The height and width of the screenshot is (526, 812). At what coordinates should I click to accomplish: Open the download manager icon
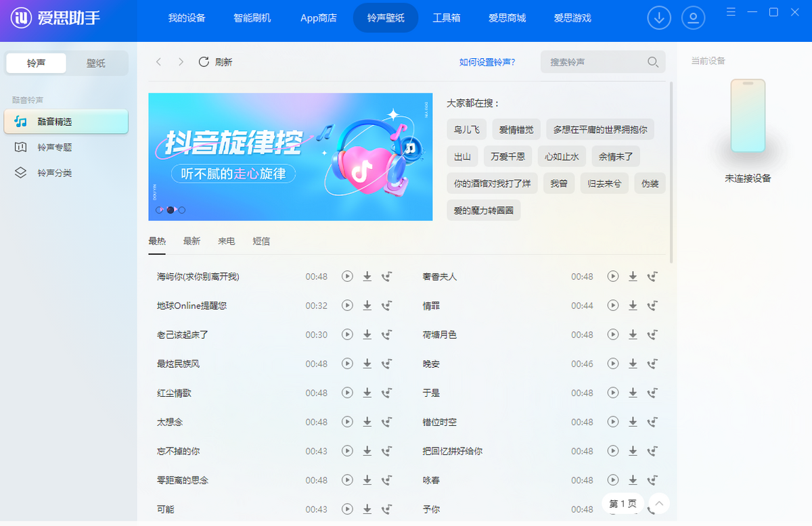click(x=659, y=18)
